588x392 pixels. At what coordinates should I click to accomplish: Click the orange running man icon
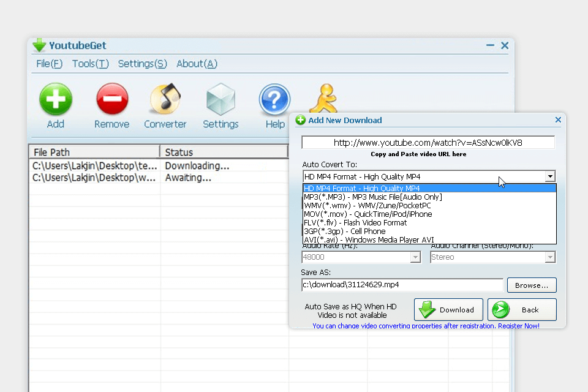(x=322, y=98)
